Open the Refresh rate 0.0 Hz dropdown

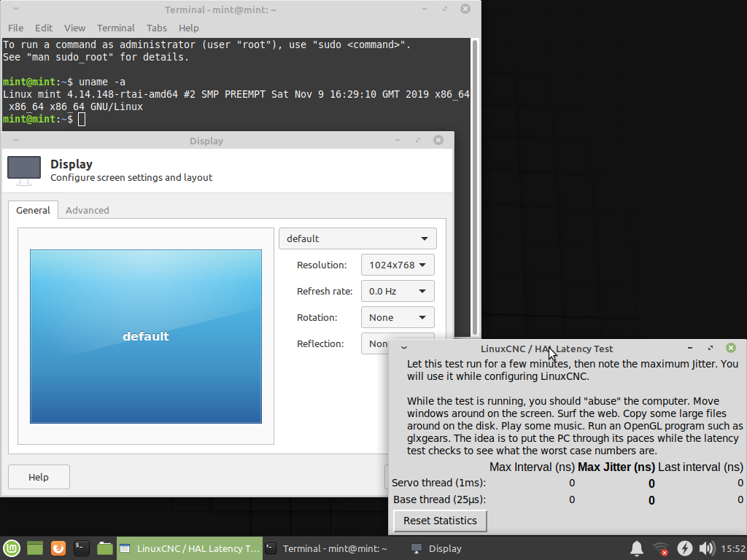398,291
